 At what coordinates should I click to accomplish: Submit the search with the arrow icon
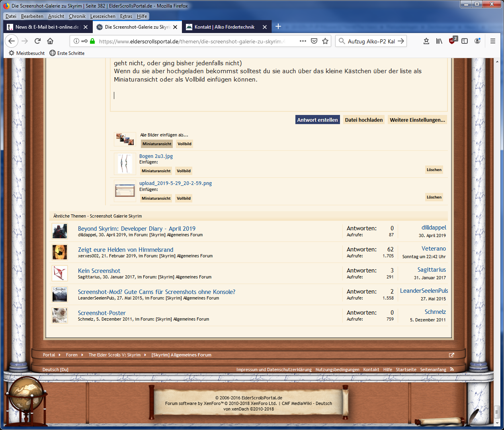coord(401,41)
